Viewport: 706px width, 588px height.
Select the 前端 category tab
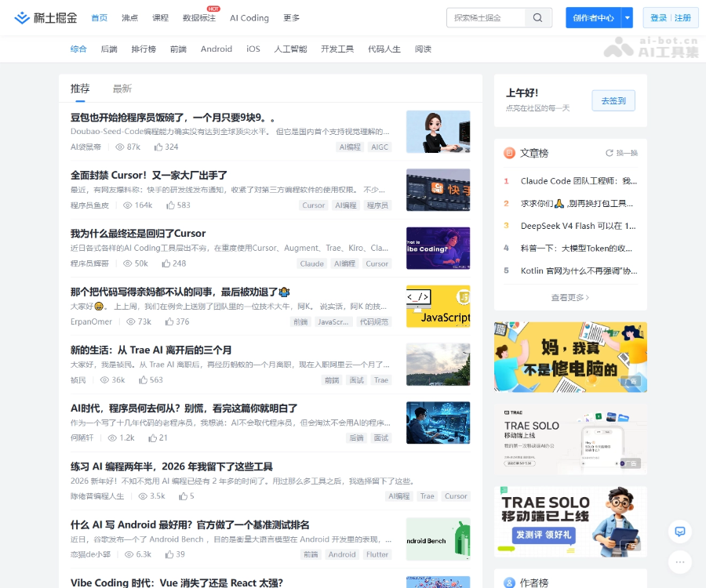pos(178,49)
